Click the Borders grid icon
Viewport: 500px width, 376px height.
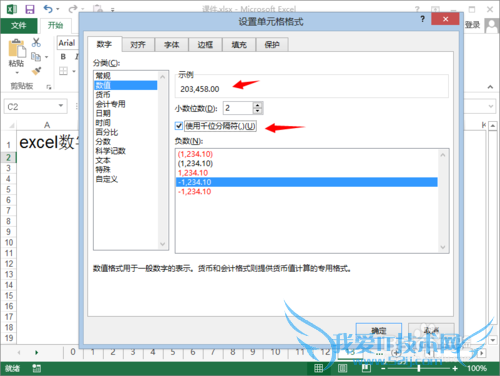coord(63,71)
